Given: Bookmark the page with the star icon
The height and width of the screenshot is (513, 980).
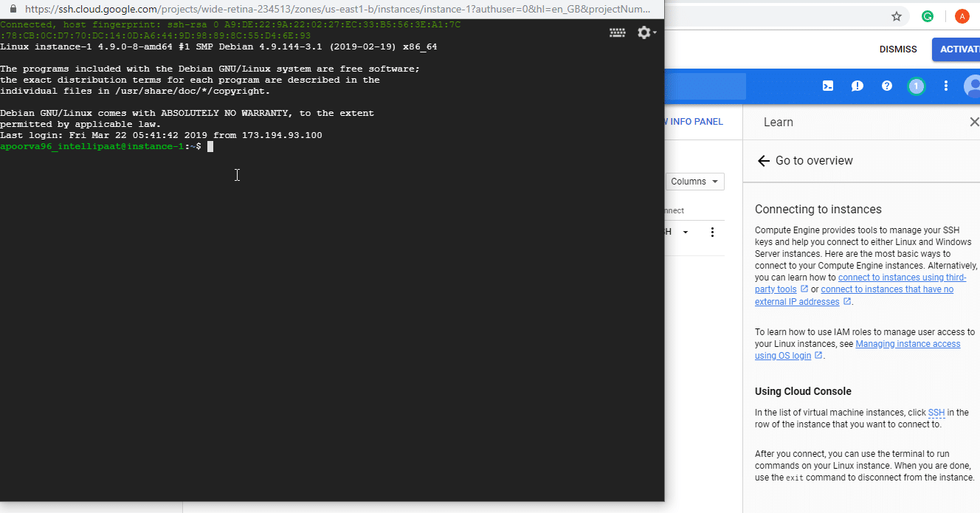Looking at the screenshot, I should 897,16.
